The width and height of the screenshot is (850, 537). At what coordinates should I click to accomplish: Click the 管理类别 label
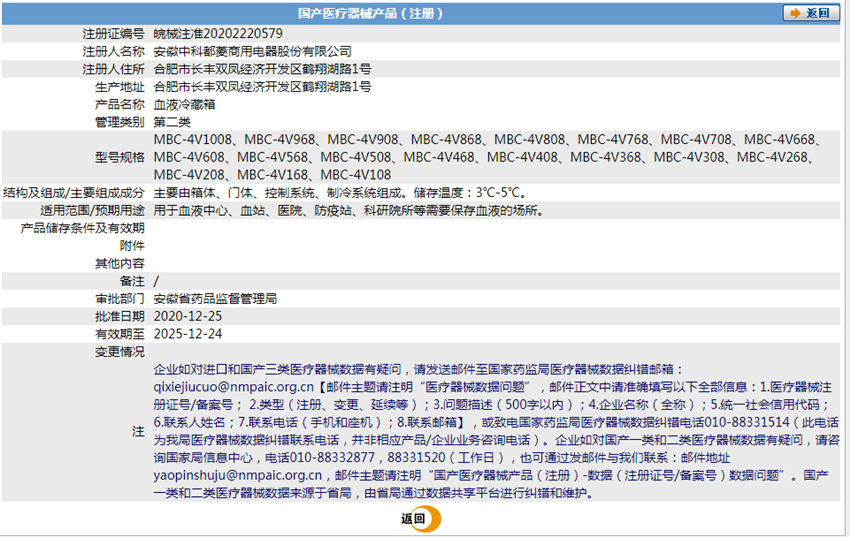tap(120, 122)
